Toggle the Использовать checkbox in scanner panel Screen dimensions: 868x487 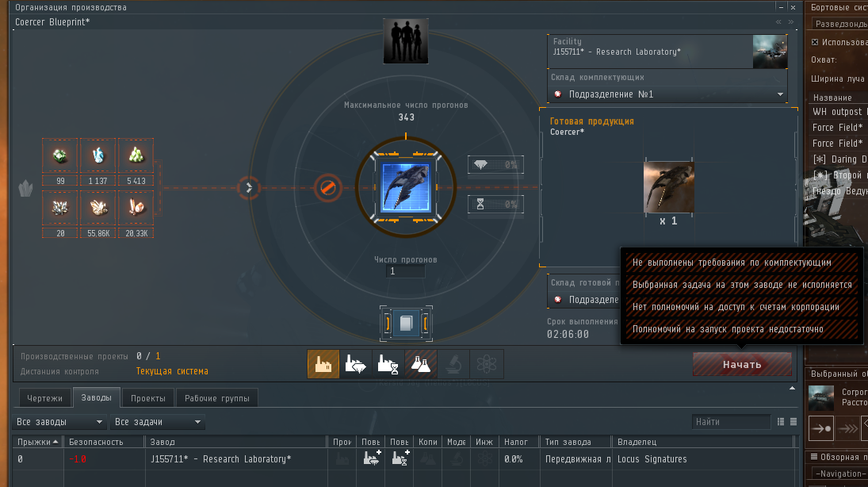click(815, 42)
